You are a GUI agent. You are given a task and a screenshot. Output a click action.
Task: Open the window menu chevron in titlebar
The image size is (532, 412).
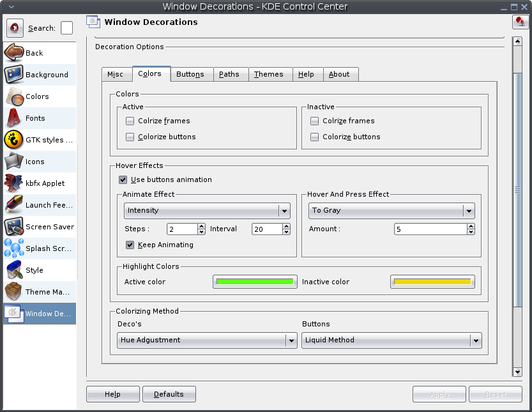click(x=11, y=6)
